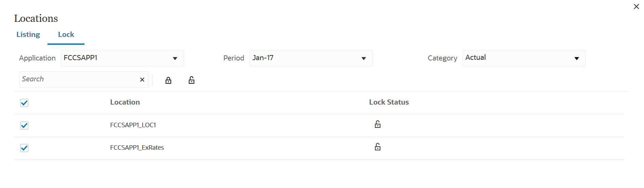Click the unlocked status icon for FCCSAPP1_LOC1
This screenshot has width=644, height=188.
coord(377,124)
